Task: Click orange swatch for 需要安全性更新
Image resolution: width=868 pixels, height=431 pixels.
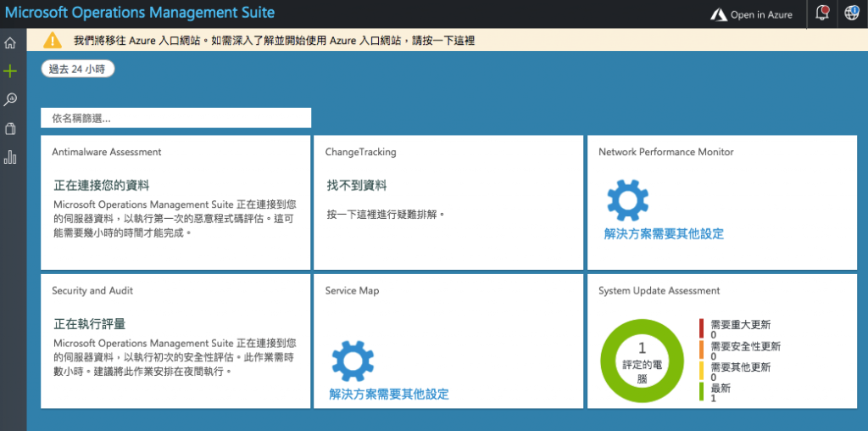Action: pyautogui.click(x=701, y=350)
